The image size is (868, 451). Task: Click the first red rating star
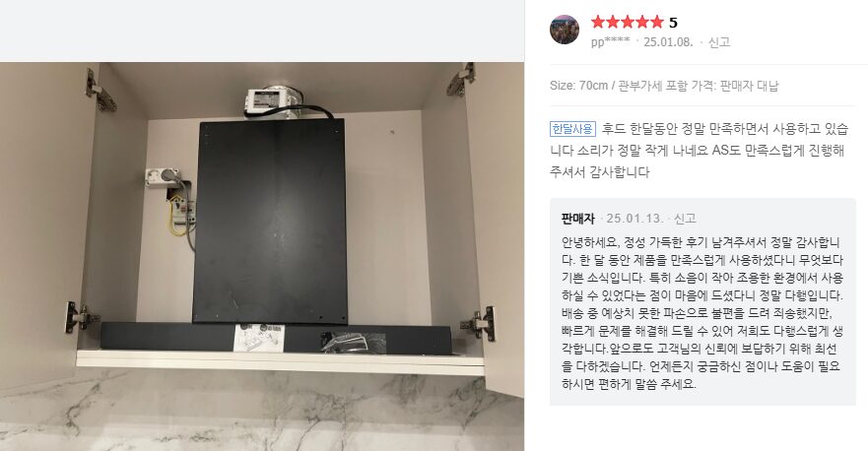coord(598,22)
